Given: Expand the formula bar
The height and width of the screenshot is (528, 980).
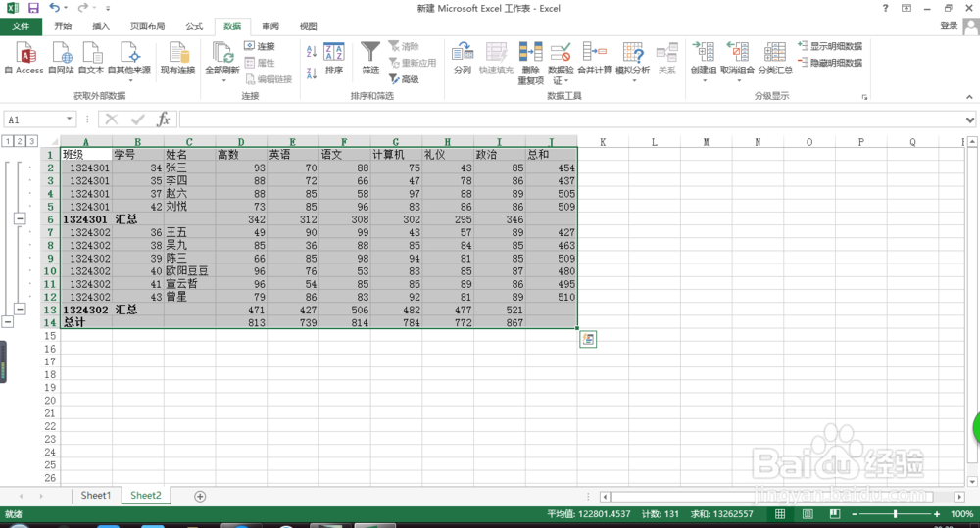Looking at the screenshot, I should click(x=970, y=120).
